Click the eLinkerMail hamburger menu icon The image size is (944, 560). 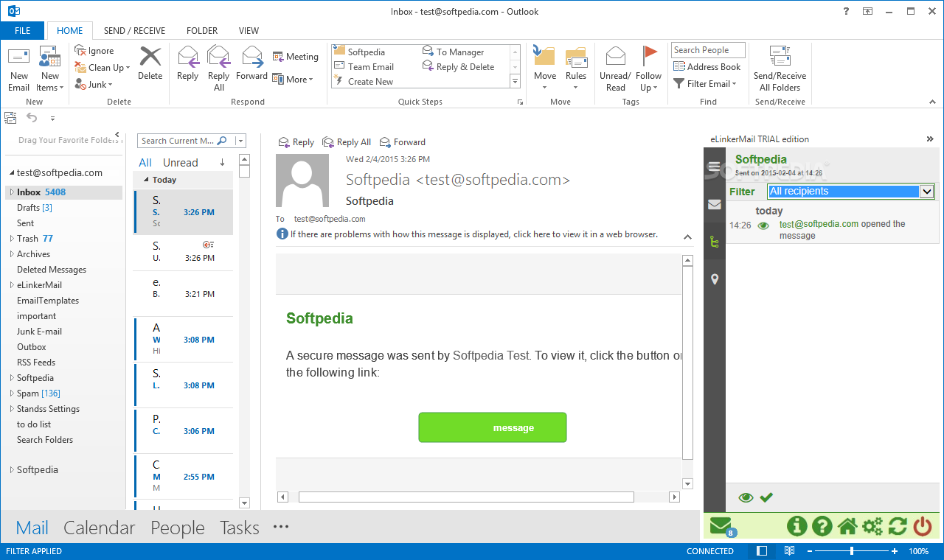point(714,167)
